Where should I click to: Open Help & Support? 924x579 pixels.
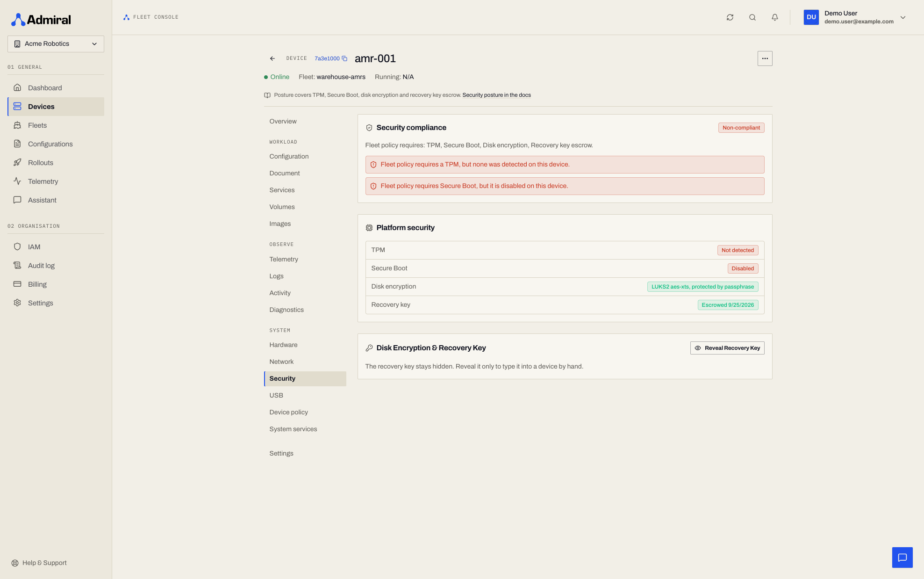39,563
